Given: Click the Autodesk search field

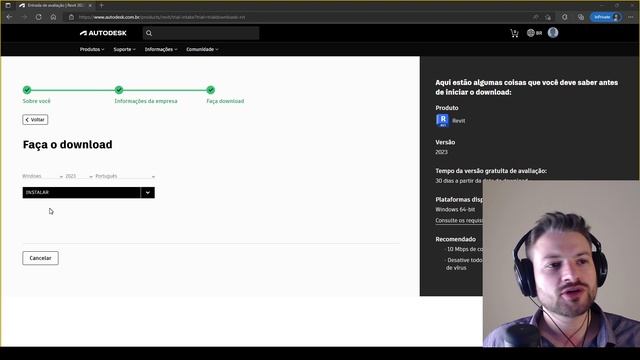Looking at the screenshot, I should click(201, 33).
